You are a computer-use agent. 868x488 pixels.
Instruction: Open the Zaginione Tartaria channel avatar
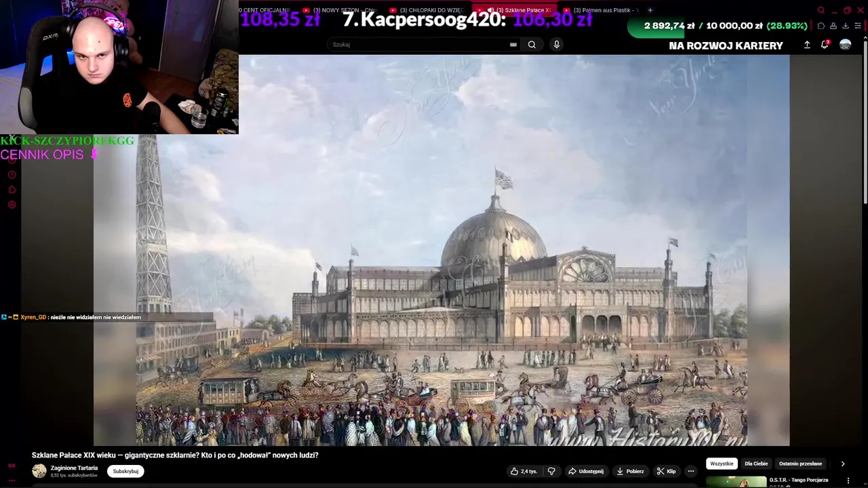[x=39, y=471]
